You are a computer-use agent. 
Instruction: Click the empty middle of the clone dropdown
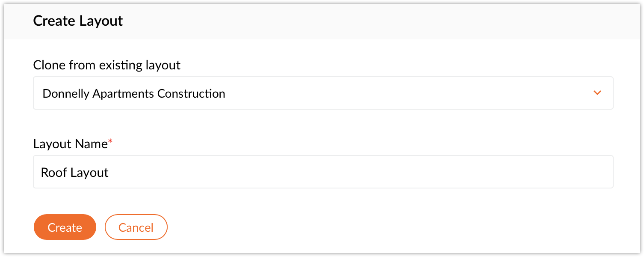(x=406, y=93)
